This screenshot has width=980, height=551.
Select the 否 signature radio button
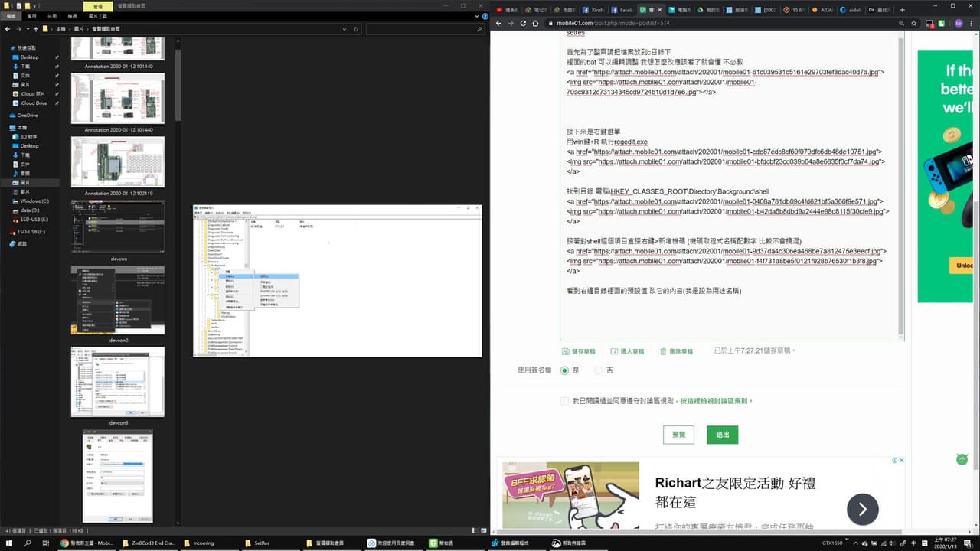click(x=598, y=370)
